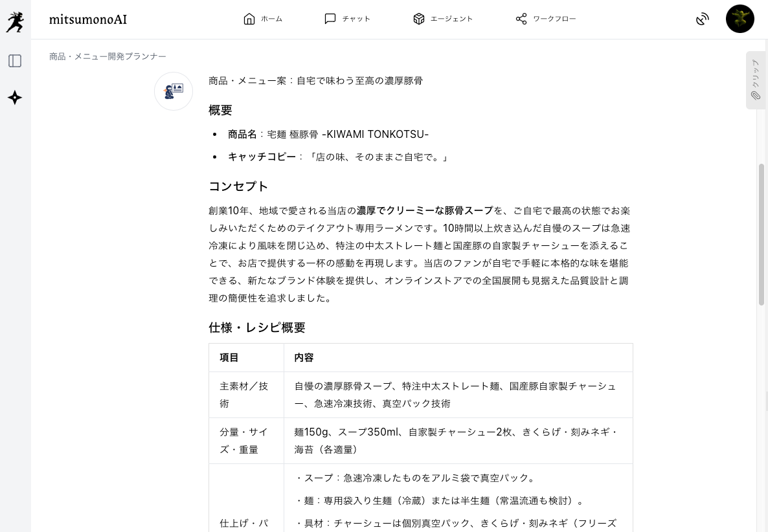The image size is (768, 532).
Task: Click the mitsumonoAI brand name
Action: point(88,19)
